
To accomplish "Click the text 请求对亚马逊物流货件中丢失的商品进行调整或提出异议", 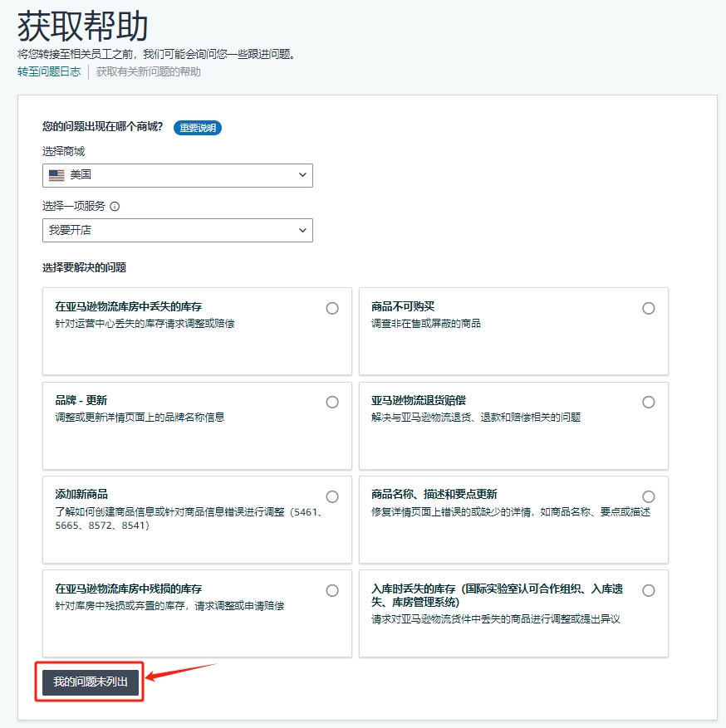I will (x=496, y=619).
